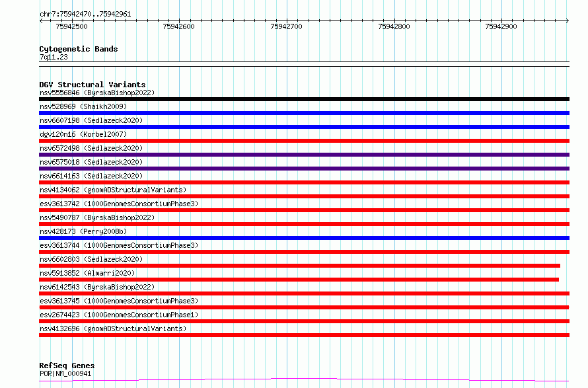This screenshot has height=388, width=588.
Task: Click the red bar under esv3613745
Action: [x=304, y=307]
